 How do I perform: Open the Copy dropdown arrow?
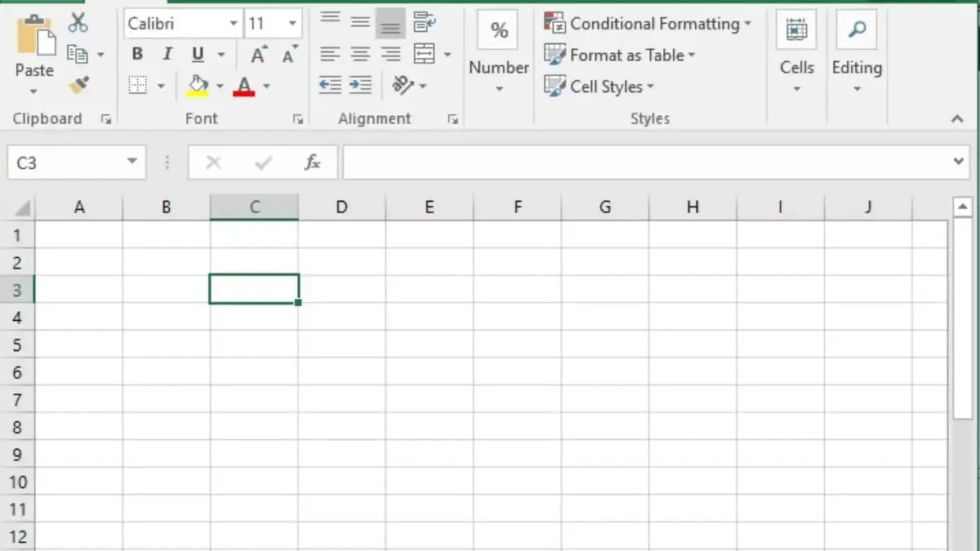tap(100, 55)
